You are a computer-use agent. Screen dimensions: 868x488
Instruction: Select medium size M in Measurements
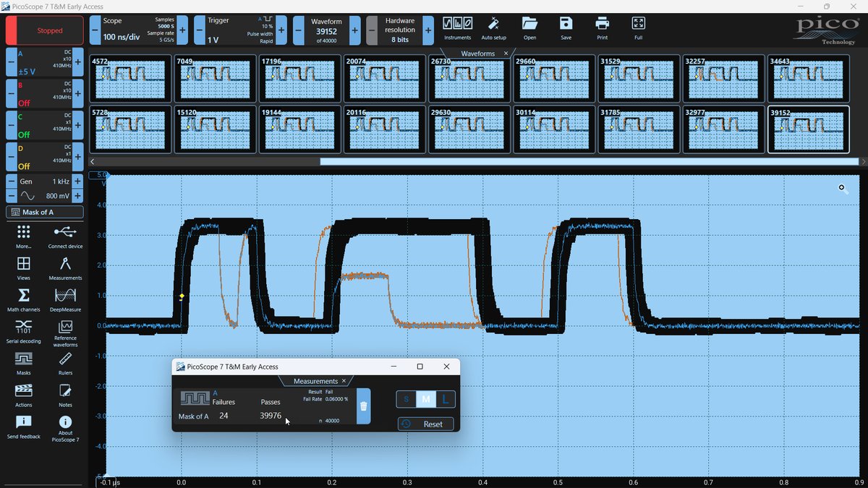coord(427,398)
